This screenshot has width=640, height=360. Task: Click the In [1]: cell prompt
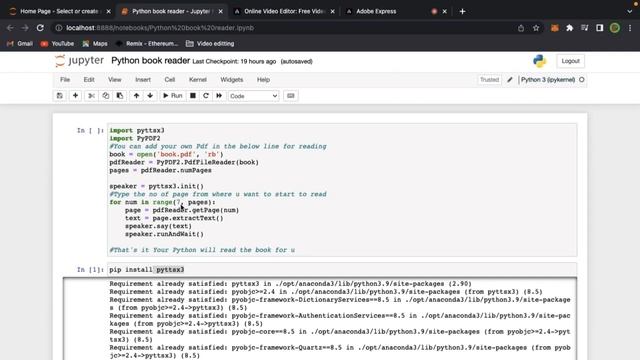pyautogui.click(x=90, y=269)
